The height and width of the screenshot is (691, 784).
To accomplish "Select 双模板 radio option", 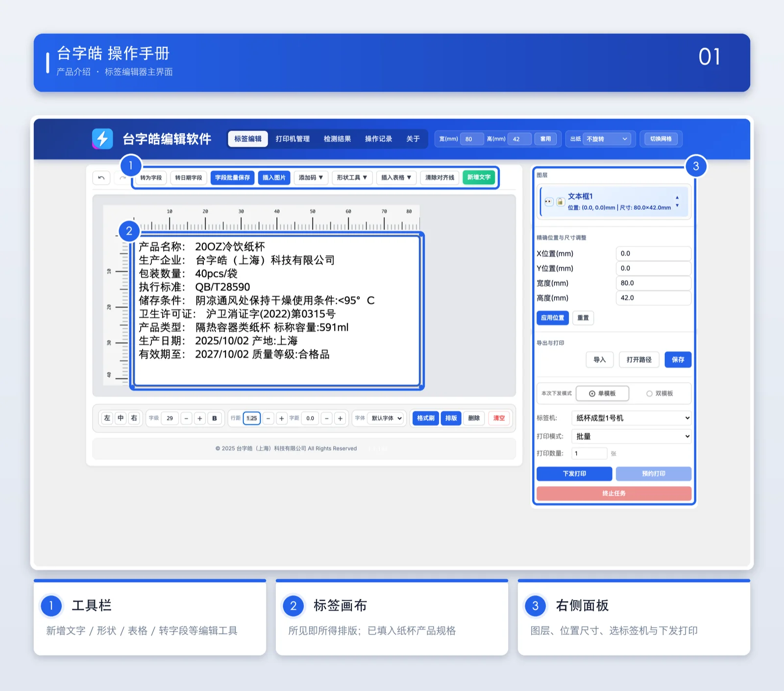I will (x=660, y=394).
